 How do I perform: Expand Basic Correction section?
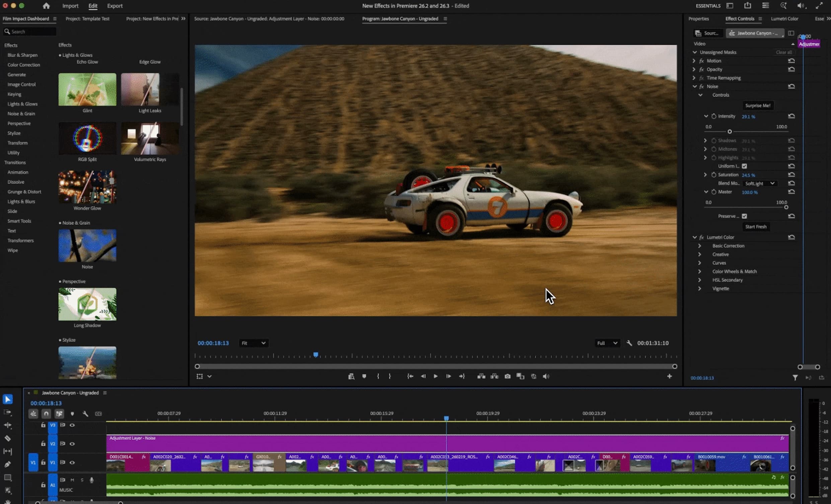click(x=699, y=246)
